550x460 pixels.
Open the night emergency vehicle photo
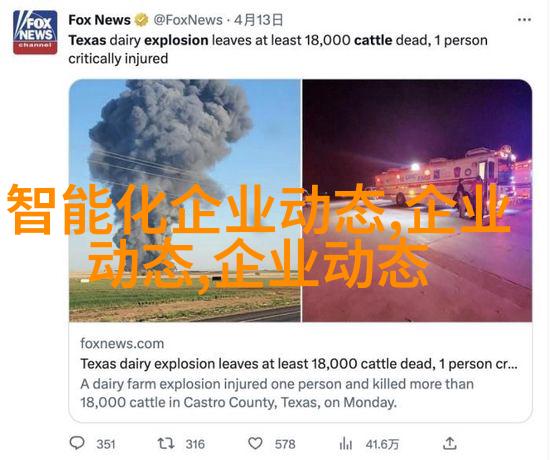tap(417, 200)
